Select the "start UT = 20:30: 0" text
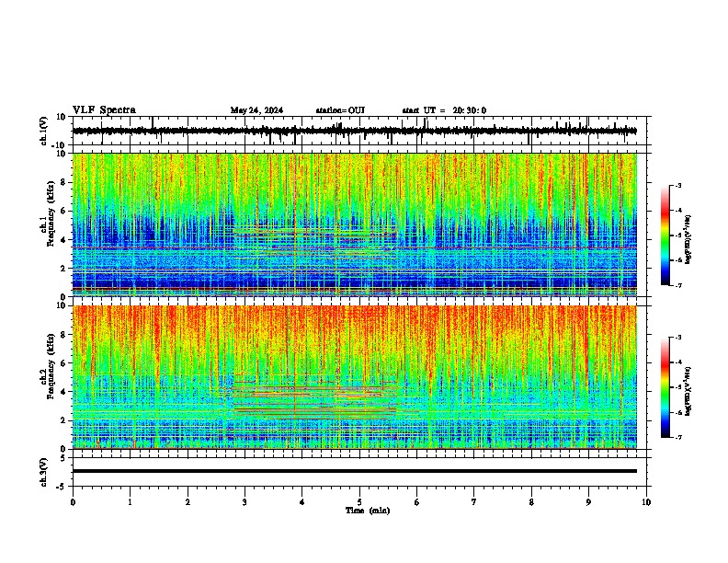Viewport: 728px width, 563px height. (444, 110)
